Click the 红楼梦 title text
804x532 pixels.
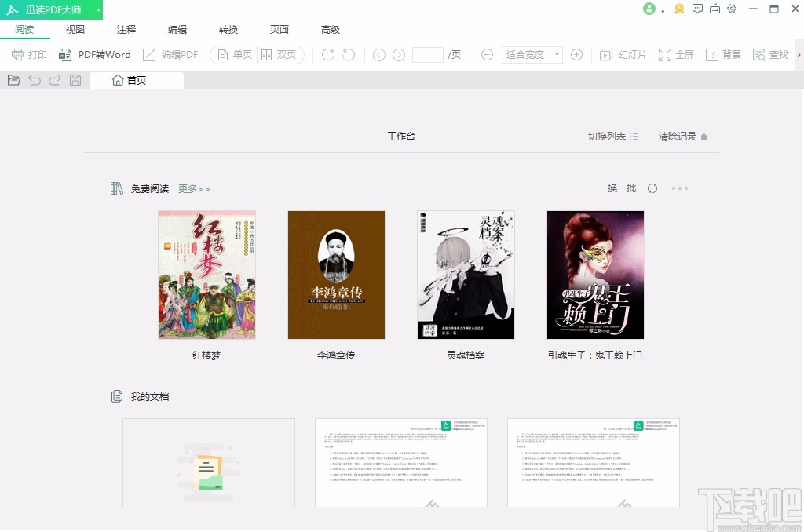coord(206,355)
